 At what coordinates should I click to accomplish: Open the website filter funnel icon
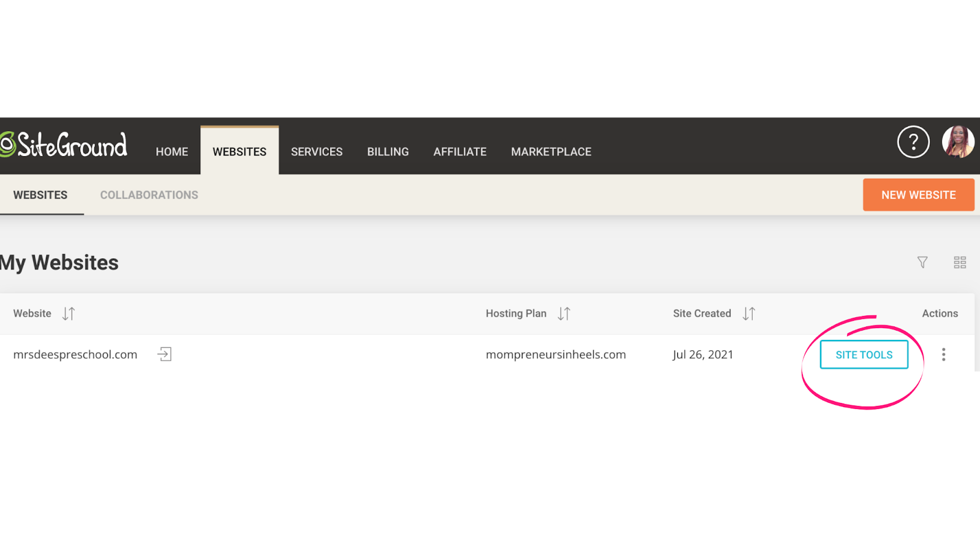[922, 263]
